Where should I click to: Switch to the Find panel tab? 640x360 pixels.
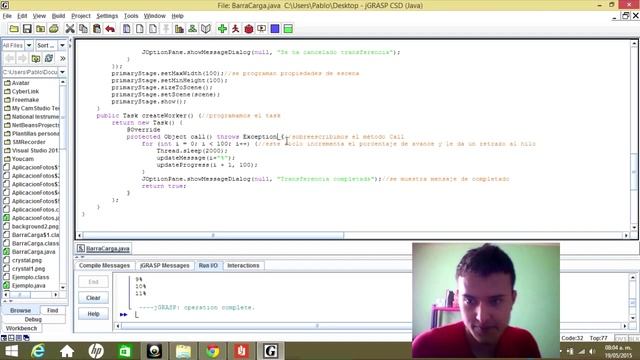coord(52,311)
